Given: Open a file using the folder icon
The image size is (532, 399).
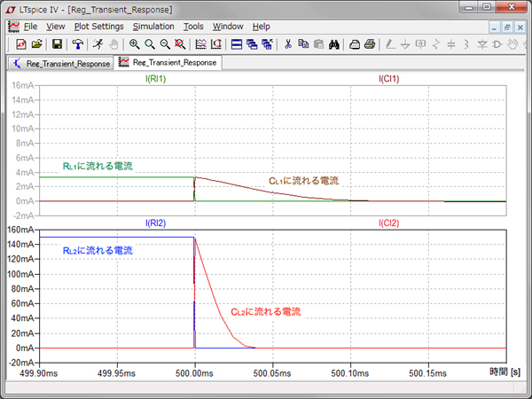Looking at the screenshot, I should [36, 43].
